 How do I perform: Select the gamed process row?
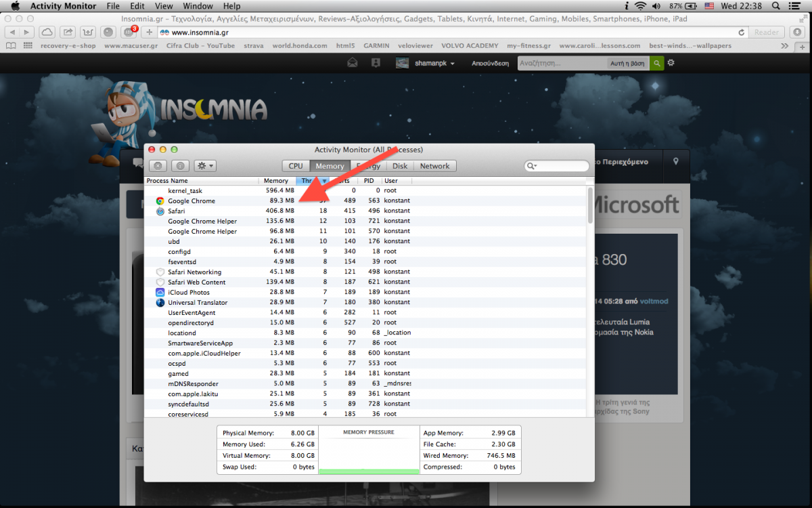point(365,373)
